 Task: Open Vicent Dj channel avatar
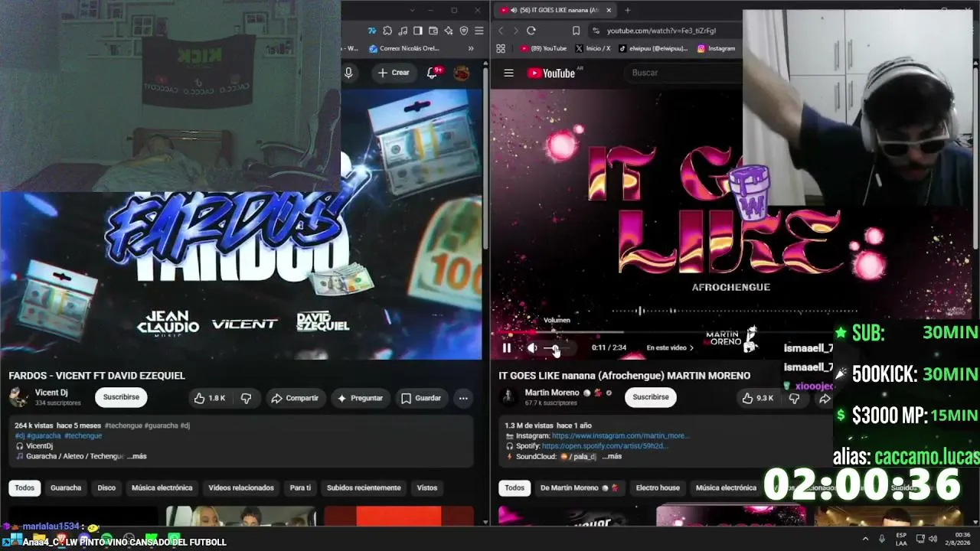tap(18, 397)
